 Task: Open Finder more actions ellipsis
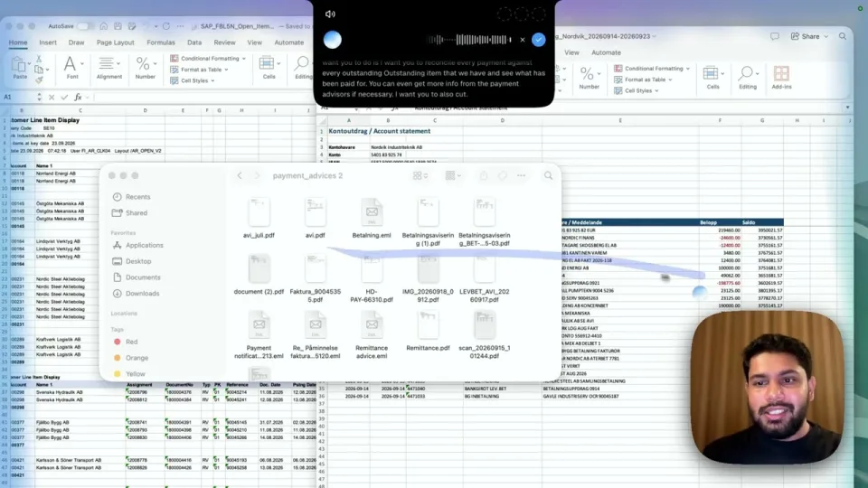521,175
